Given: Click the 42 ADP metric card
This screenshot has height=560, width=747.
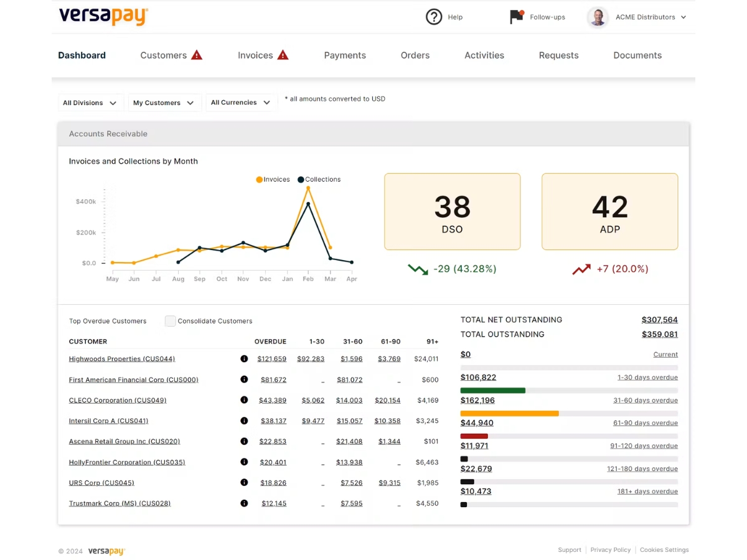Looking at the screenshot, I should [x=610, y=212].
